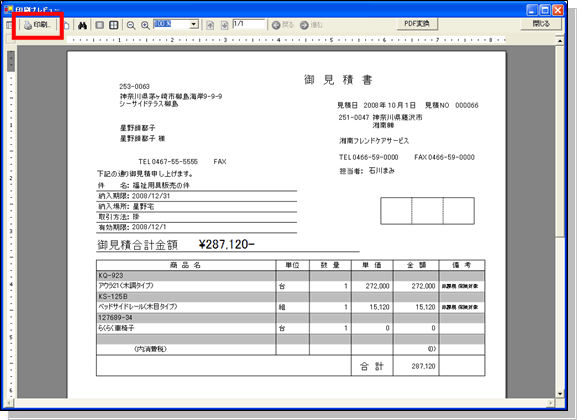Image resolution: width=577 pixels, height=420 pixels.
Task: Click the page number field 1/1
Action: 249,24
